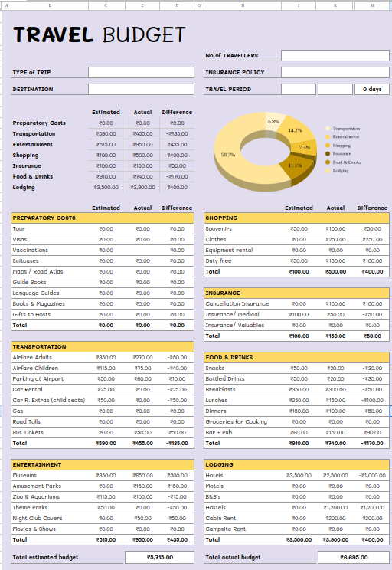Click the Museums actual value ₹650.00
This screenshot has width=392, height=570.
click(142, 476)
